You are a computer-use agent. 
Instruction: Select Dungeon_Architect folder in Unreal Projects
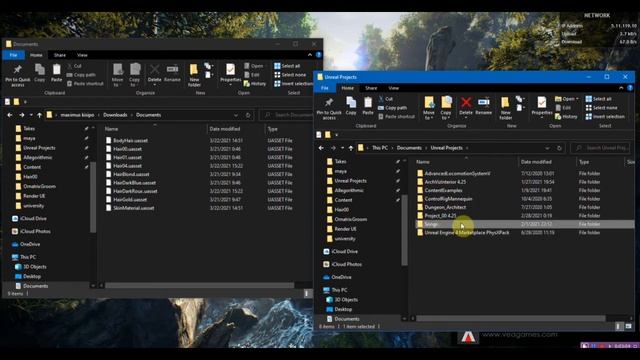(445, 207)
